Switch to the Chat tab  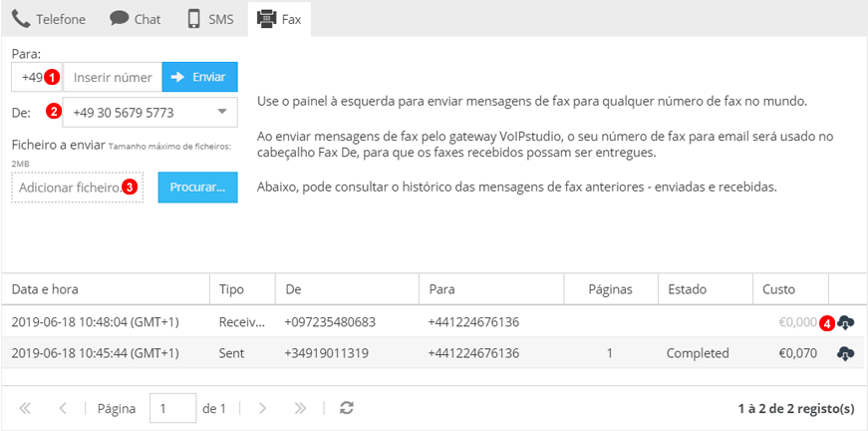pyautogui.click(x=135, y=19)
